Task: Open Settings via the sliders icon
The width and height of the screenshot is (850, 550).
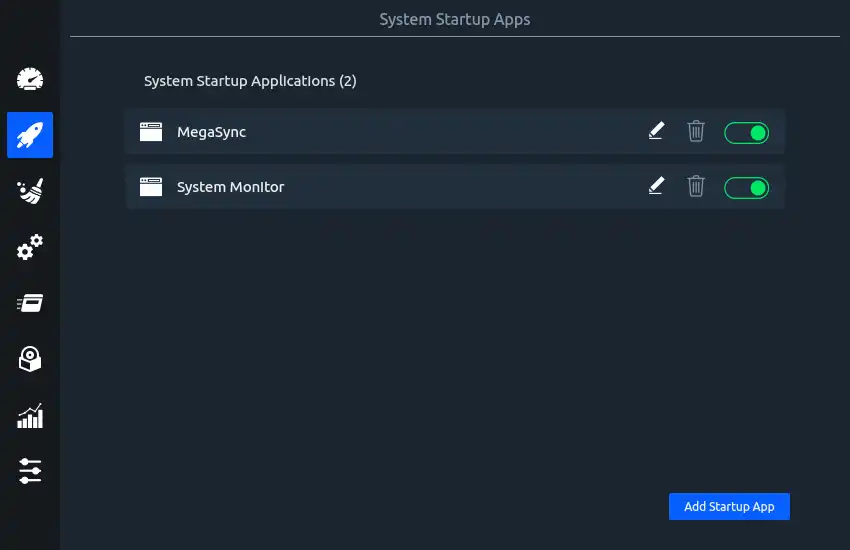Action: pos(30,471)
